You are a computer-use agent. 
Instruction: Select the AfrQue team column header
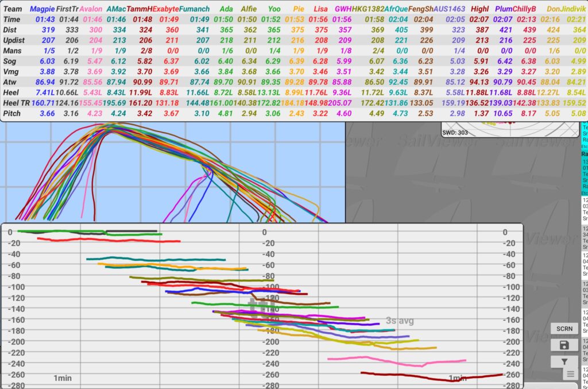click(396, 9)
